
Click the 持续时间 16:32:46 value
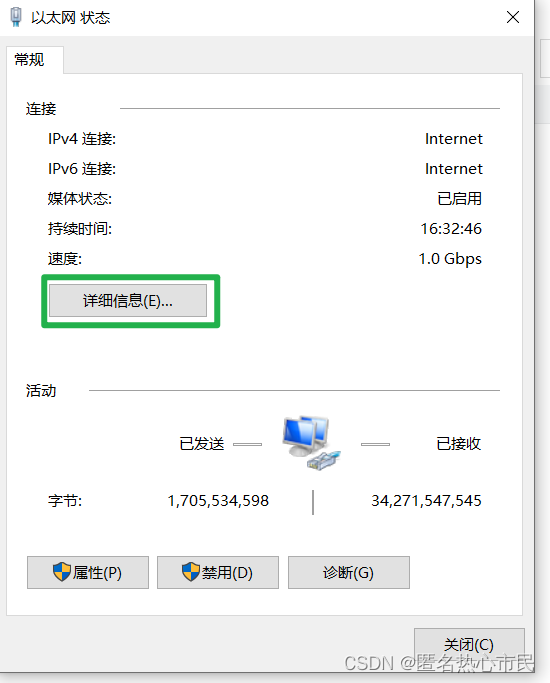tap(451, 229)
